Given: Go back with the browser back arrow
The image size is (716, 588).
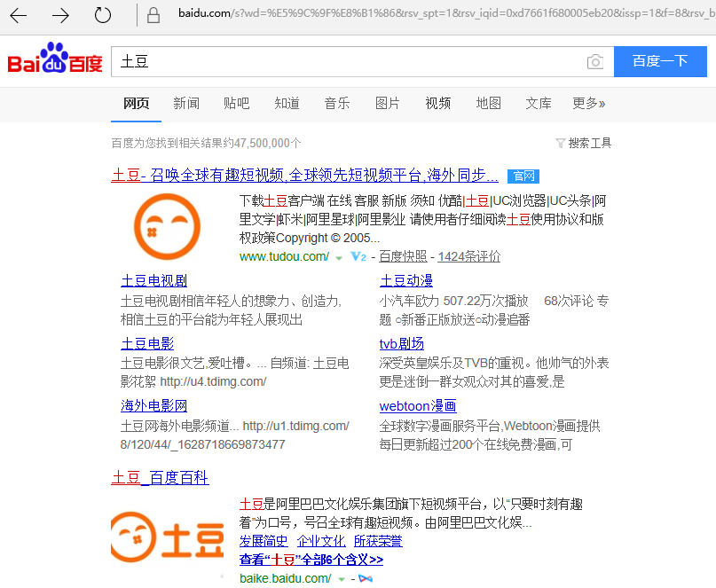Looking at the screenshot, I should 19,16.
